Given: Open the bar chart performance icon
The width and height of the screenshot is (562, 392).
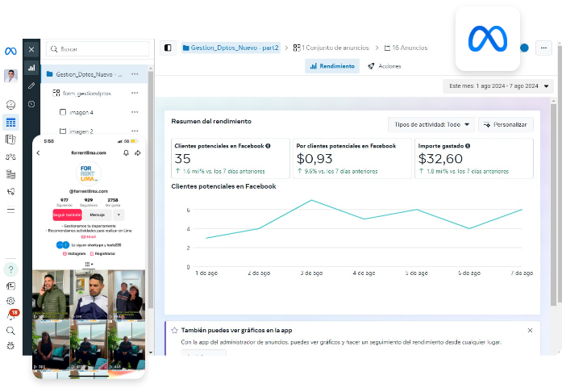Looking at the screenshot, I should point(31,68).
